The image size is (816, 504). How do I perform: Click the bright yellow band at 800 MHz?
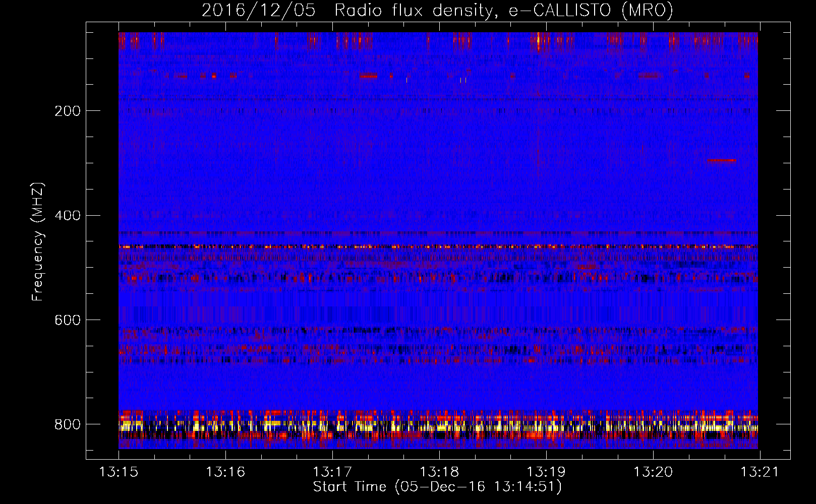438,426
